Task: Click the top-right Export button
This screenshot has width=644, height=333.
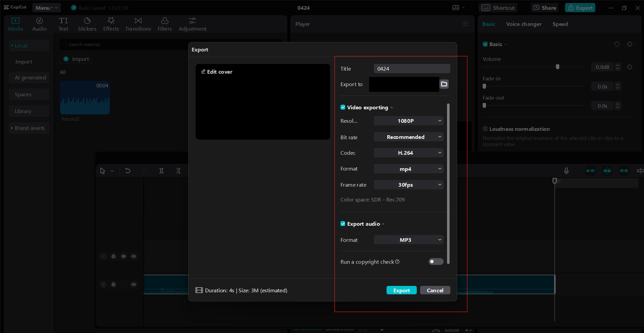Action: click(x=580, y=8)
